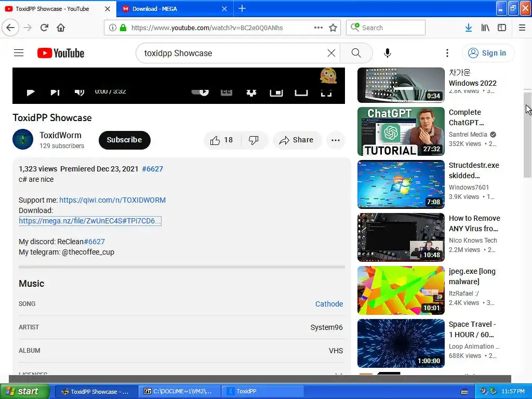Switch to ToxidPP Showcase taskbar window
The width and height of the screenshot is (532, 399).
click(96, 392)
